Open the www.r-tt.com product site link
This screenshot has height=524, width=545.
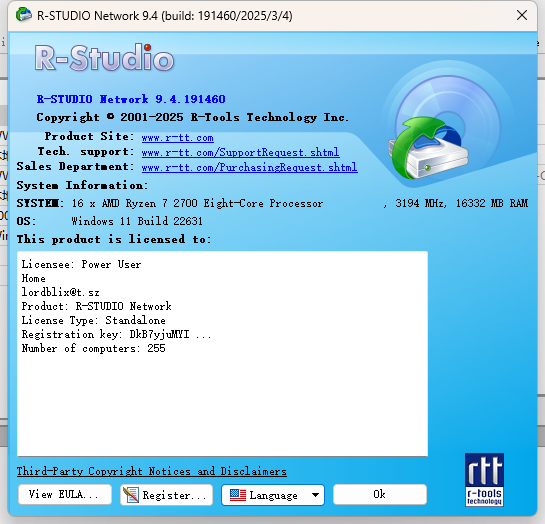point(178,138)
